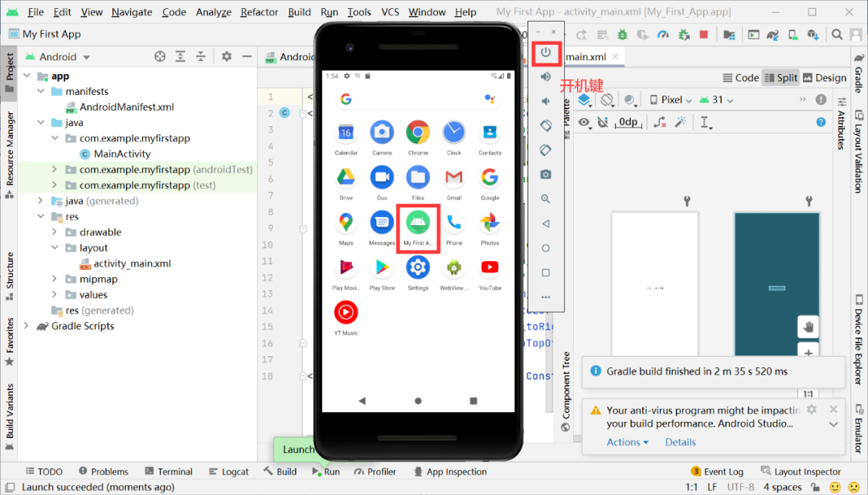
Task: Tap the emulator Overview square button
Action: 546,272
